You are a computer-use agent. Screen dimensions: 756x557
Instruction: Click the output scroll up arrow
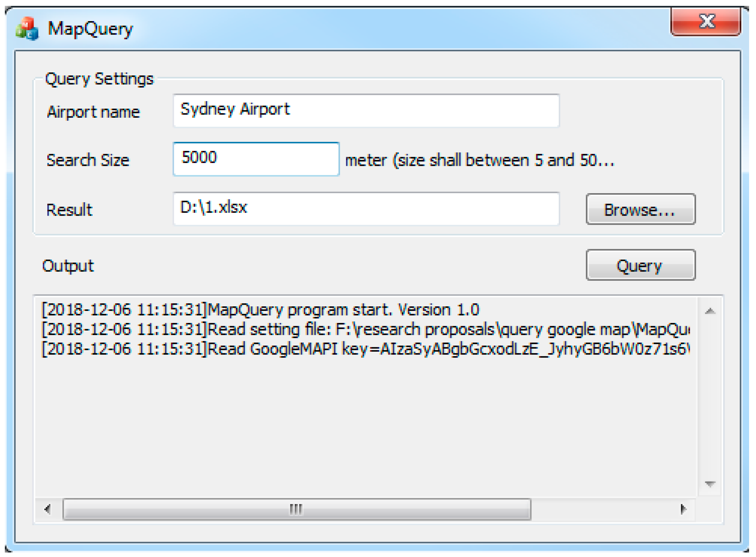pyautogui.click(x=710, y=311)
